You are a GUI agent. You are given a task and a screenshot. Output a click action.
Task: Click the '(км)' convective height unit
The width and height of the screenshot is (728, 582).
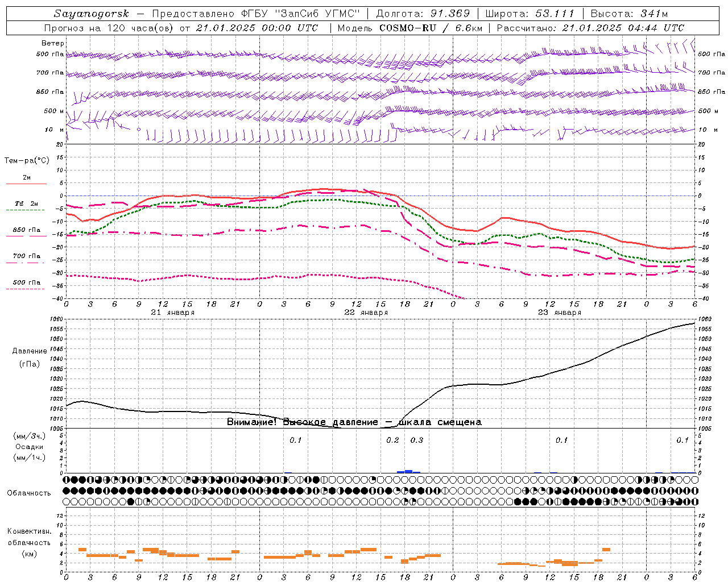point(30,554)
